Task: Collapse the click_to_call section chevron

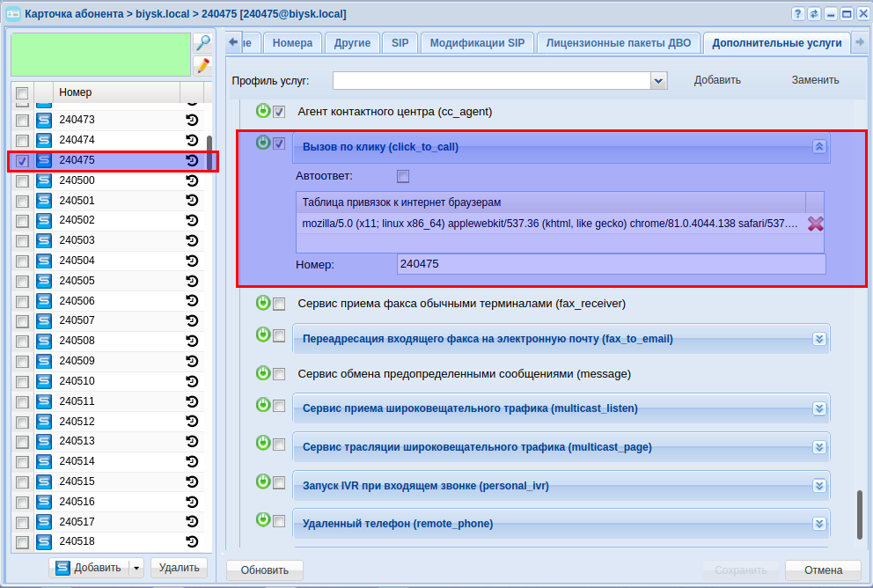Action: click(x=819, y=147)
